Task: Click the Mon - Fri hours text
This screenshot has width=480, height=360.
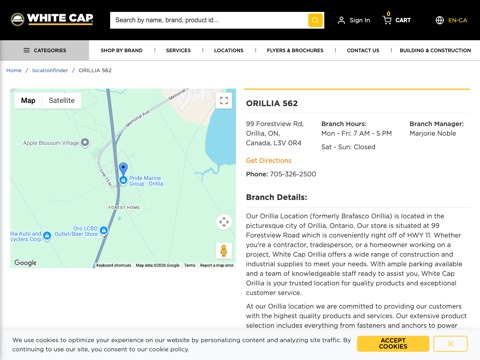Action: click(357, 133)
